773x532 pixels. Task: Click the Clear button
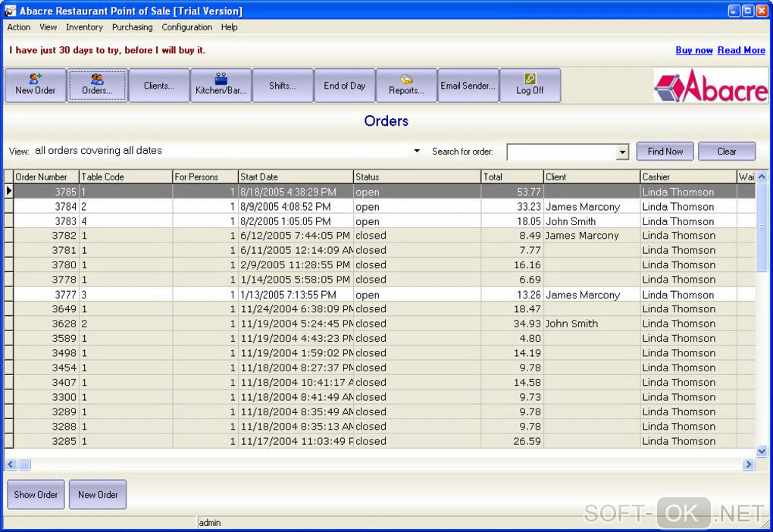[x=727, y=152]
